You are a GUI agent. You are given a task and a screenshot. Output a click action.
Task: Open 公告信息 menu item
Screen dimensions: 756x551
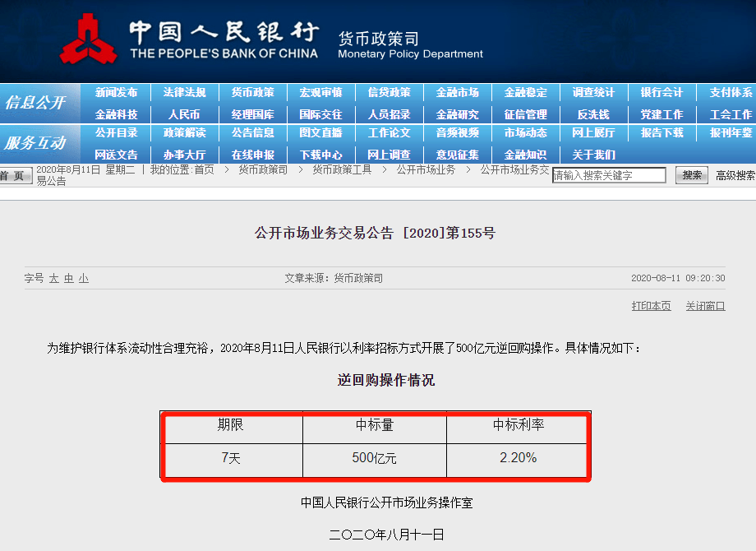pos(252,132)
